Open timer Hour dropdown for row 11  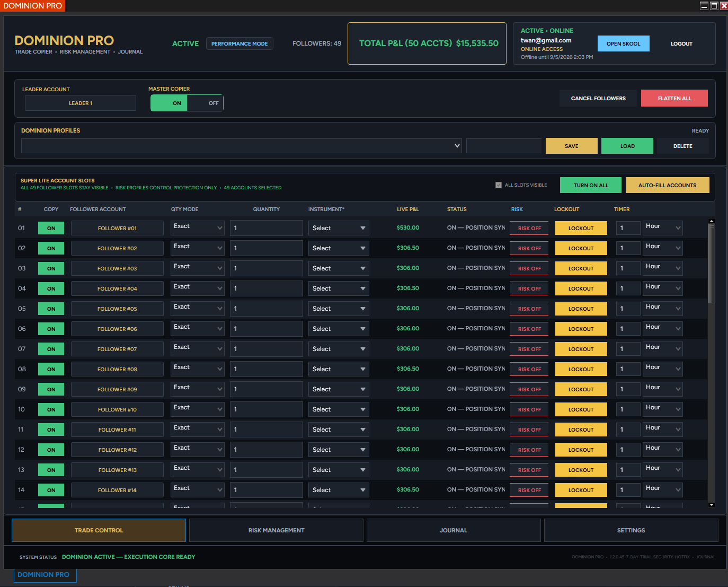pyautogui.click(x=663, y=430)
